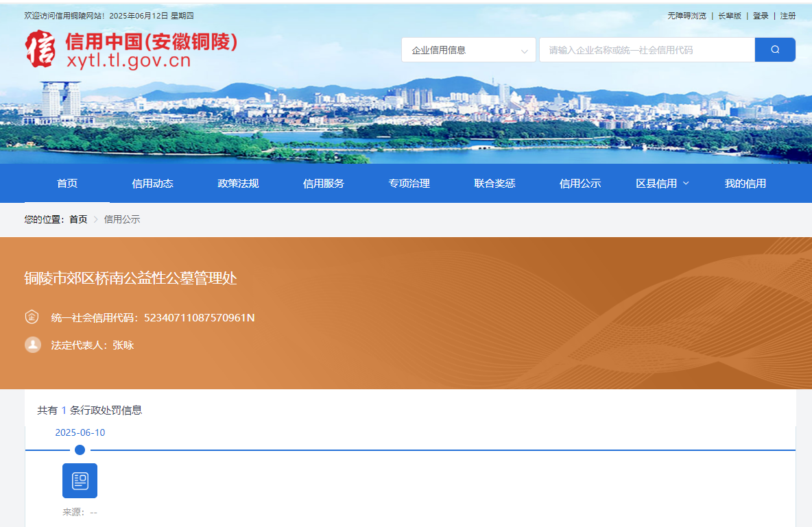Click 首页 in the breadcrumb trail
This screenshot has height=527, width=812.
78,219
